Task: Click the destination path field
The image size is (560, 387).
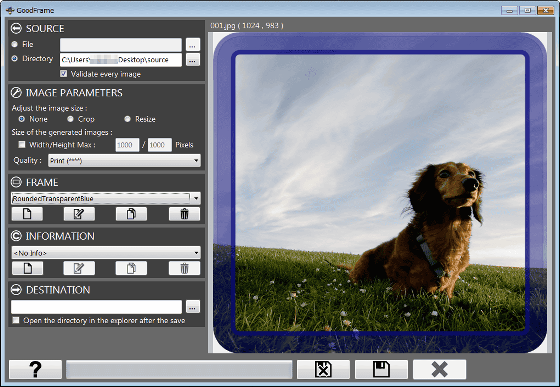Action: click(x=96, y=307)
